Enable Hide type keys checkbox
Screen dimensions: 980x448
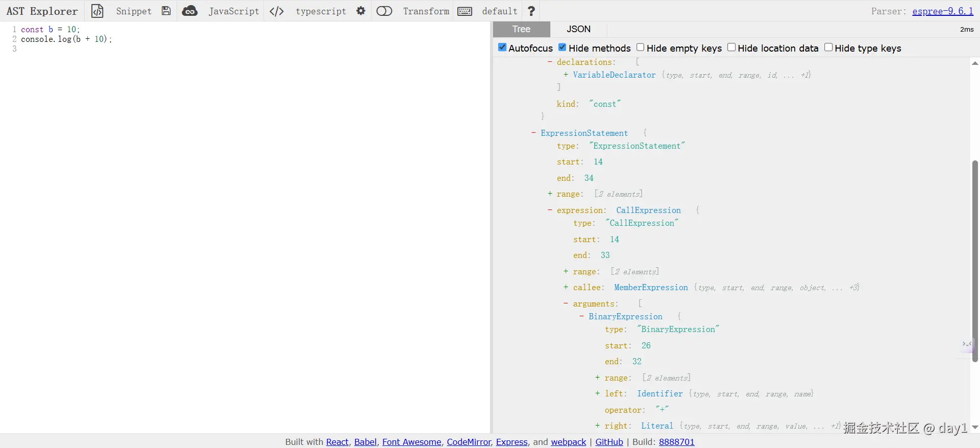point(828,48)
